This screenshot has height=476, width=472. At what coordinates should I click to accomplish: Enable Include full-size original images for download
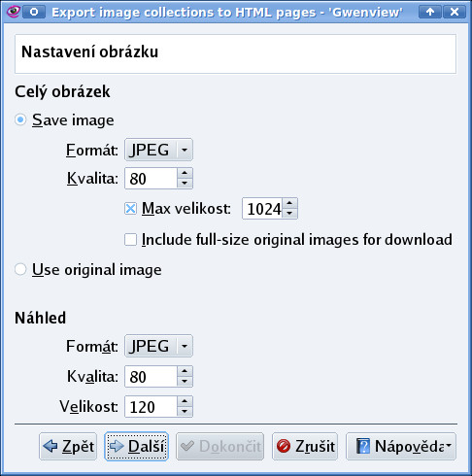point(131,240)
